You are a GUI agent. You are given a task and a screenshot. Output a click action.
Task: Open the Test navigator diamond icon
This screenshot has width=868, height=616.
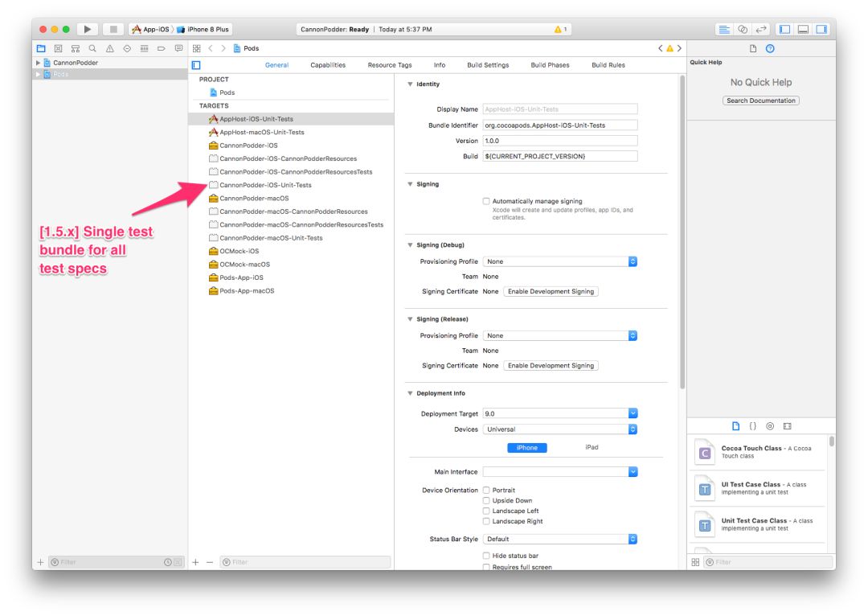127,49
